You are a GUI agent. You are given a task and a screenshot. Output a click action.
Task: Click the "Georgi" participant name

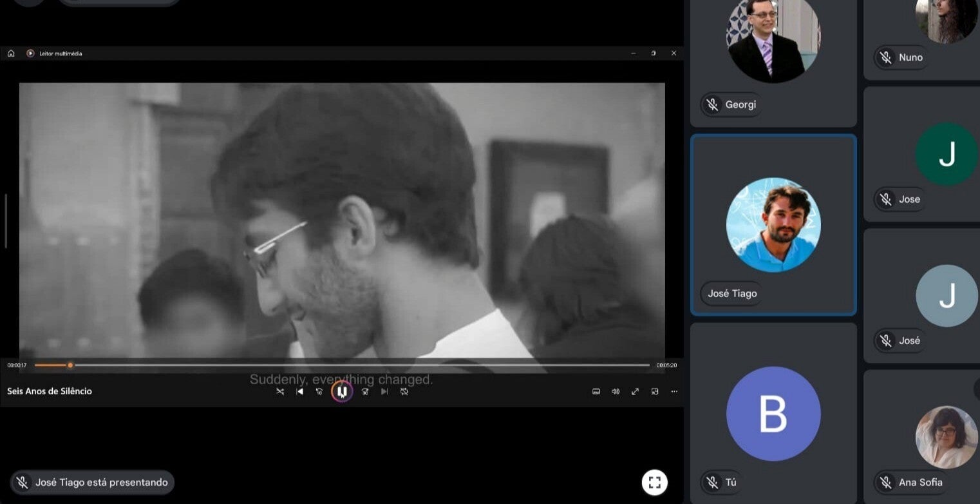click(740, 104)
